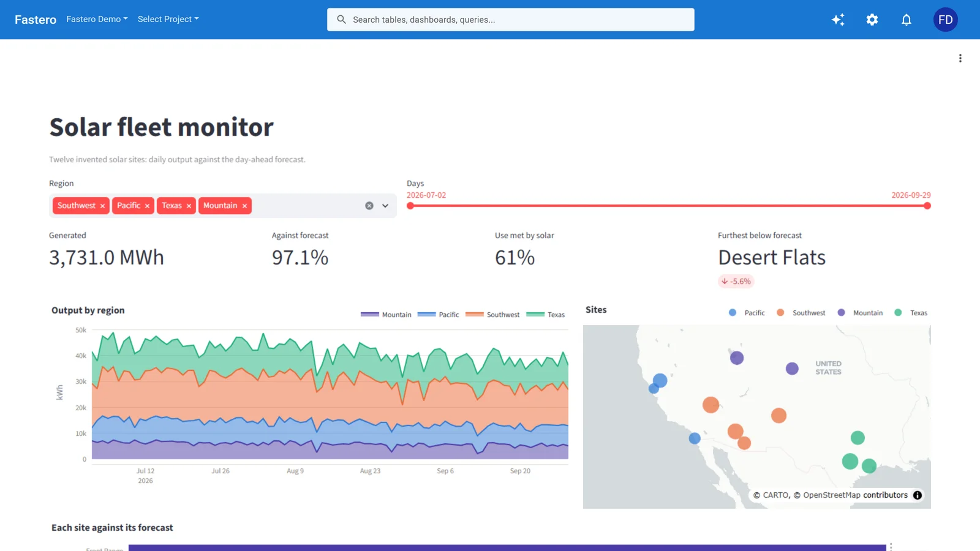Click the Days slider start handle
Image resolution: width=980 pixels, height=551 pixels.
410,206
